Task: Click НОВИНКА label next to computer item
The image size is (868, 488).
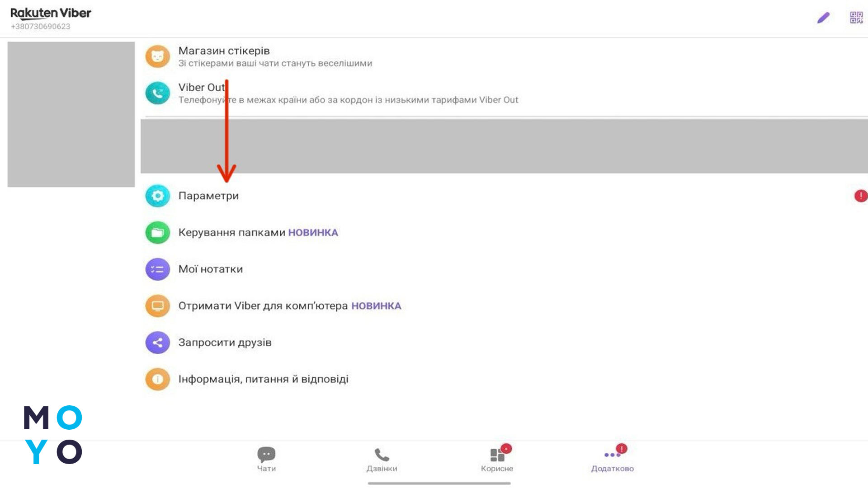Action: point(376,306)
